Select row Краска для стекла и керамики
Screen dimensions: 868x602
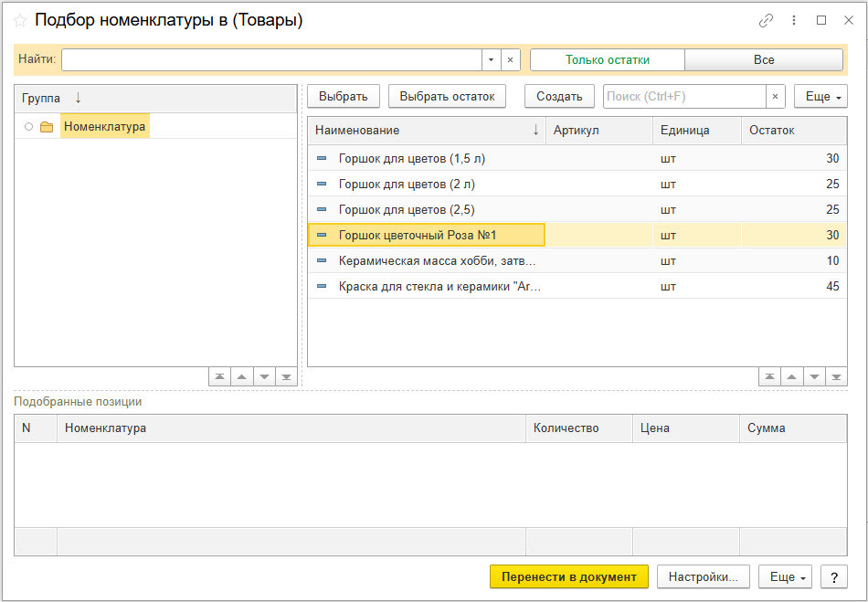pos(577,286)
